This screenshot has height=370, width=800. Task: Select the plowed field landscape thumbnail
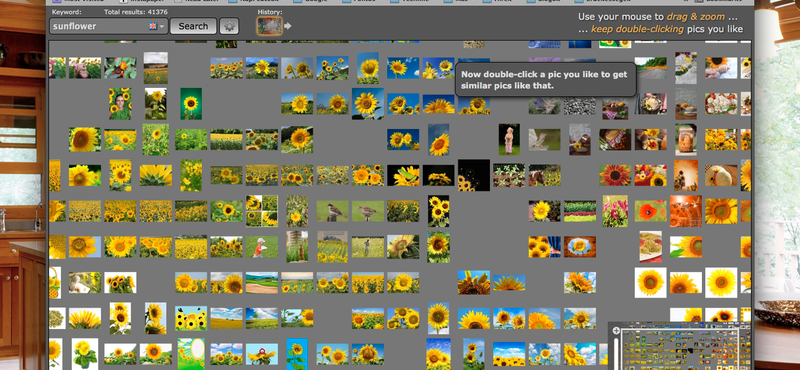[x=262, y=282]
